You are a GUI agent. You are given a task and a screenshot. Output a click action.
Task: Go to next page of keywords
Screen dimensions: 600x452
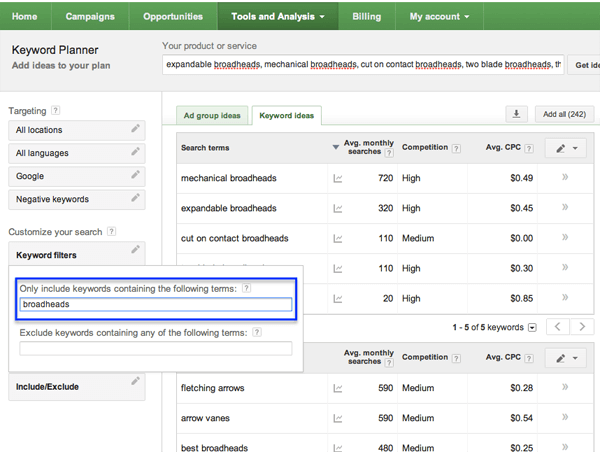[582, 327]
